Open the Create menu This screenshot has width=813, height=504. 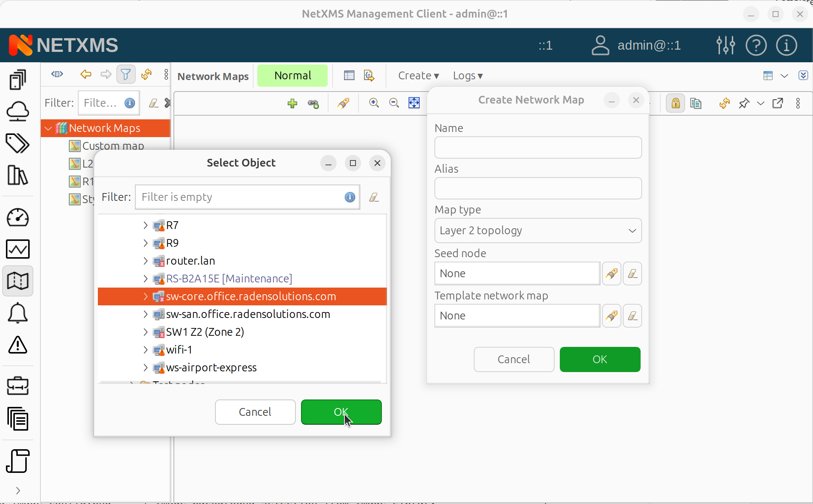[x=418, y=76]
